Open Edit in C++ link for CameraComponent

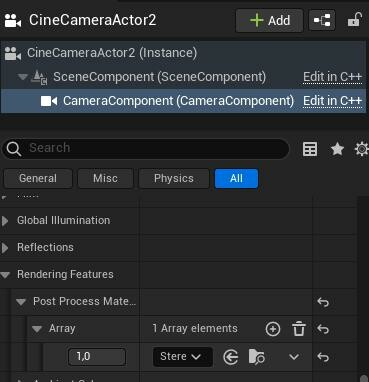point(332,101)
